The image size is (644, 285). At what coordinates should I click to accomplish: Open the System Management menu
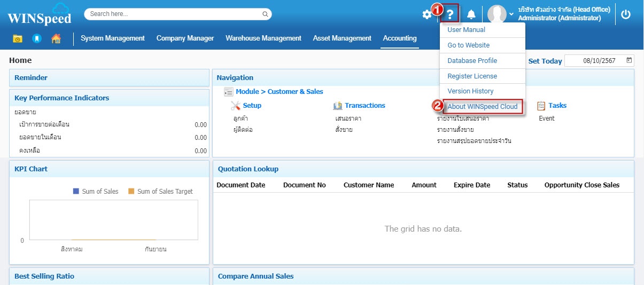[x=113, y=38]
